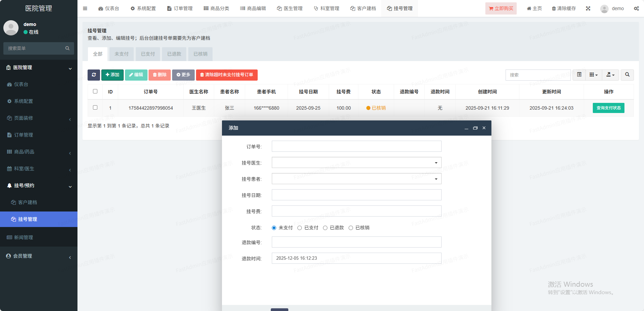The width and height of the screenshot is (644, 311).
Task: Select the 已核销 status radio button
Action: click(x=351, y=228)
